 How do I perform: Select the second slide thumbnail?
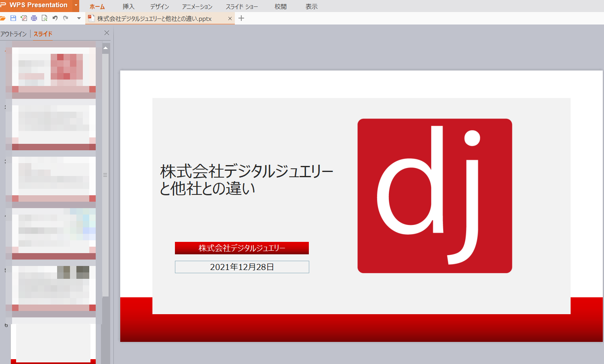point(54,128)
